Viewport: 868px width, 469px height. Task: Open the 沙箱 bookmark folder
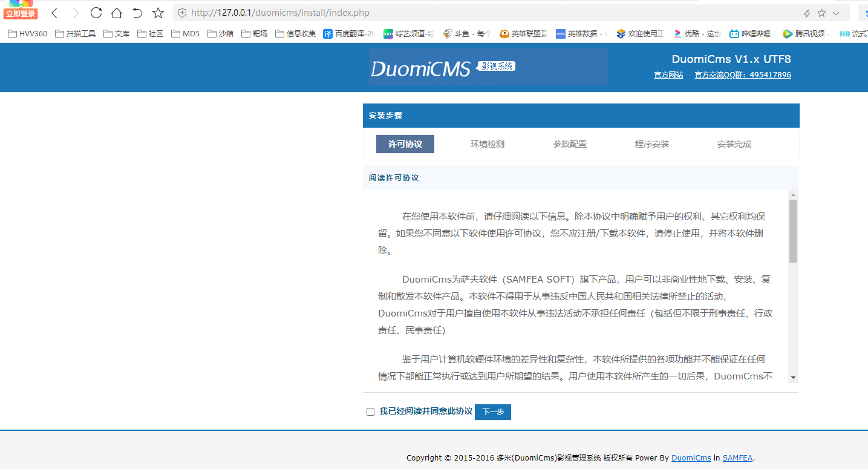coord(220,34)
